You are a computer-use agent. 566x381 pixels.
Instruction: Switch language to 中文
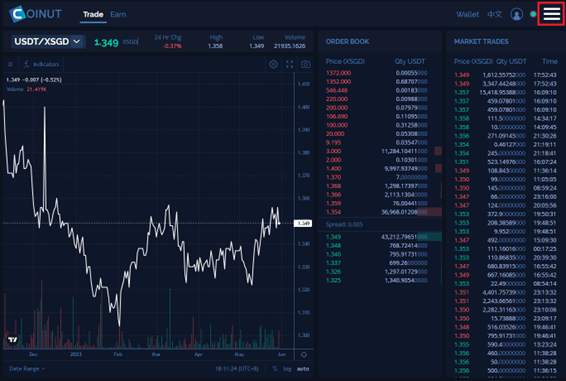(494, 14)
